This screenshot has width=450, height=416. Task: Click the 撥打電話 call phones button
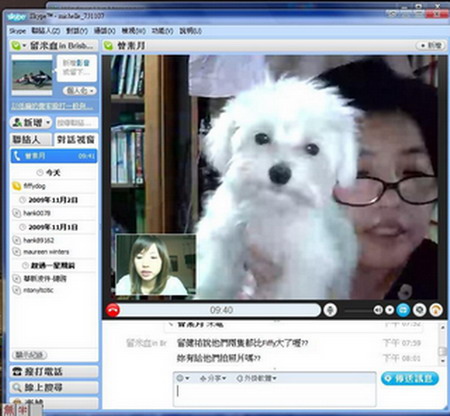(54, 371)
